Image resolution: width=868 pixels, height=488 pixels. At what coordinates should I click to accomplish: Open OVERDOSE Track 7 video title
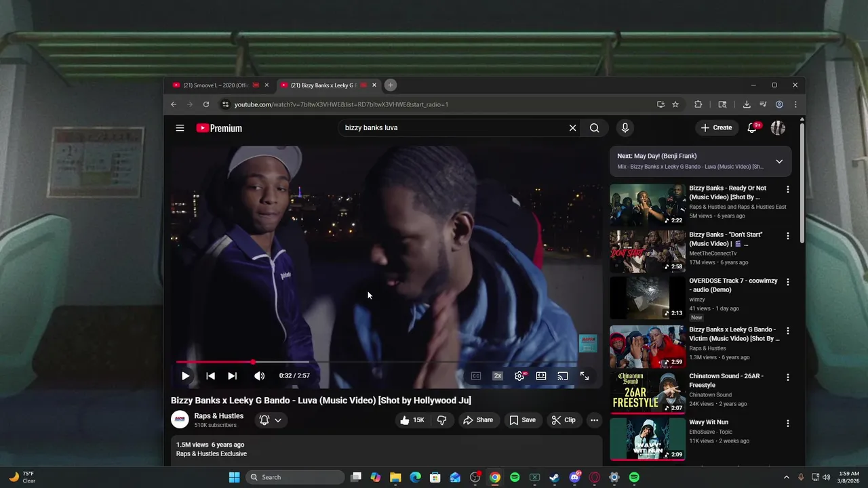click(733, 285)
